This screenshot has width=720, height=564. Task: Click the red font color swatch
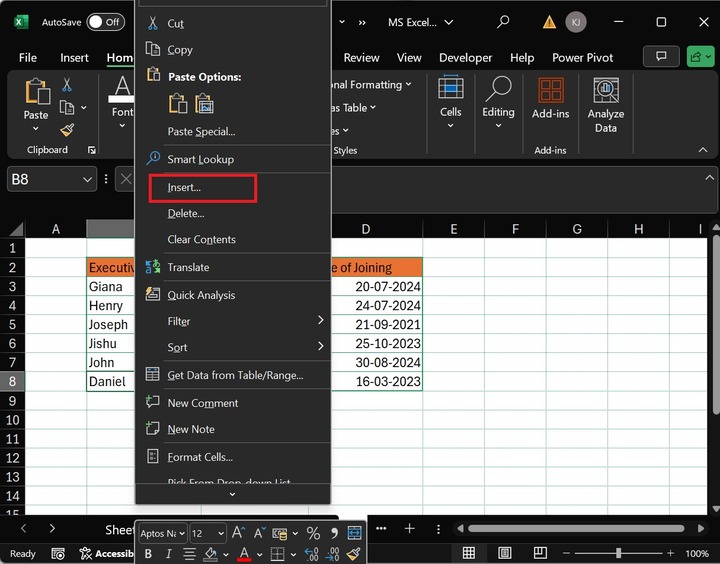click(244, 554)
